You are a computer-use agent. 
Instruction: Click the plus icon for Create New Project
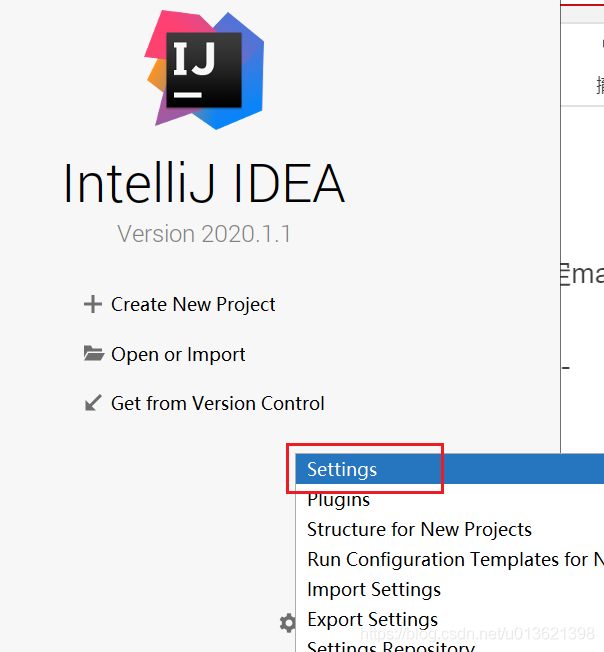(x=93, y=304)
